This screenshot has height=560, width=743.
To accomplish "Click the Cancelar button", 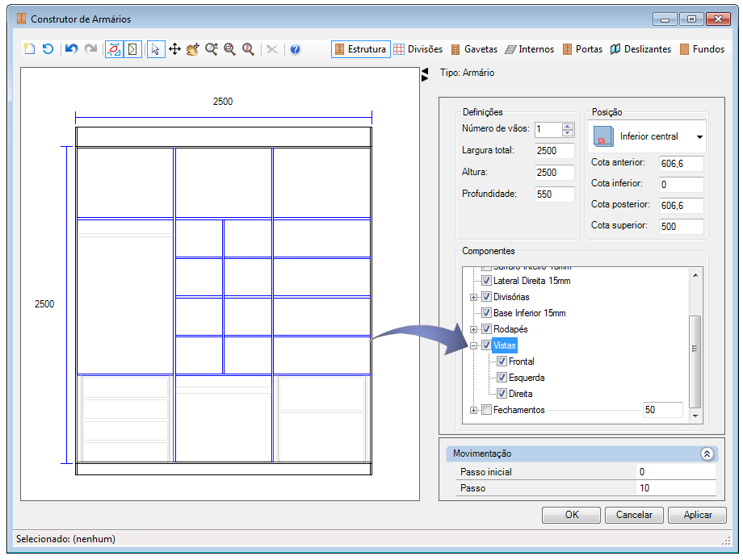I will pos(634,515).
